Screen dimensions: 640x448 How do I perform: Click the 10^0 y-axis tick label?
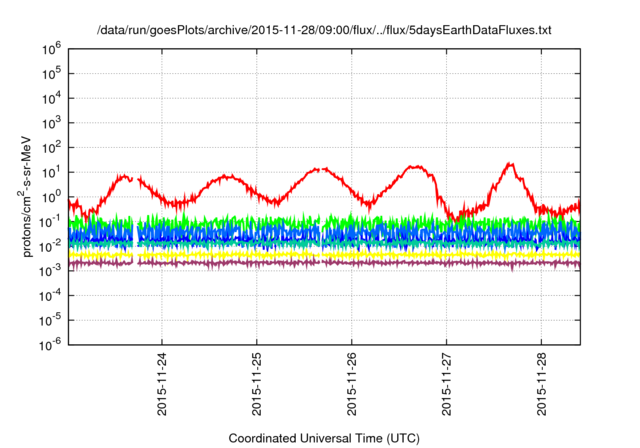(51, 197)
